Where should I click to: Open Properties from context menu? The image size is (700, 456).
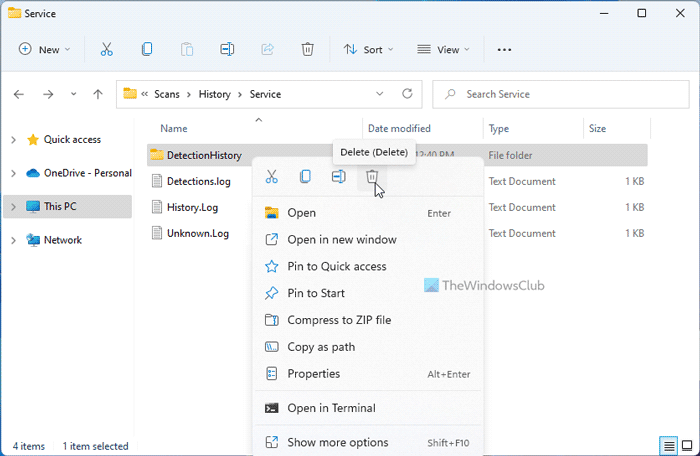[368, 374]
